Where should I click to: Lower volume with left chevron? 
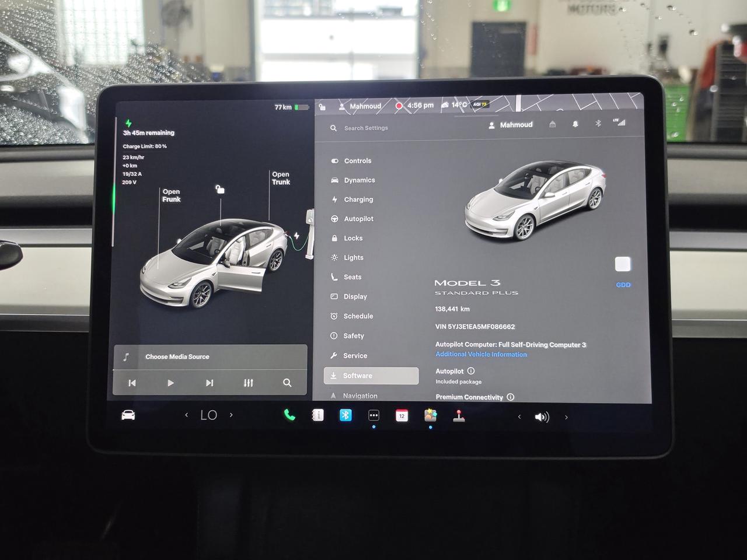click(x=519, y=417)
